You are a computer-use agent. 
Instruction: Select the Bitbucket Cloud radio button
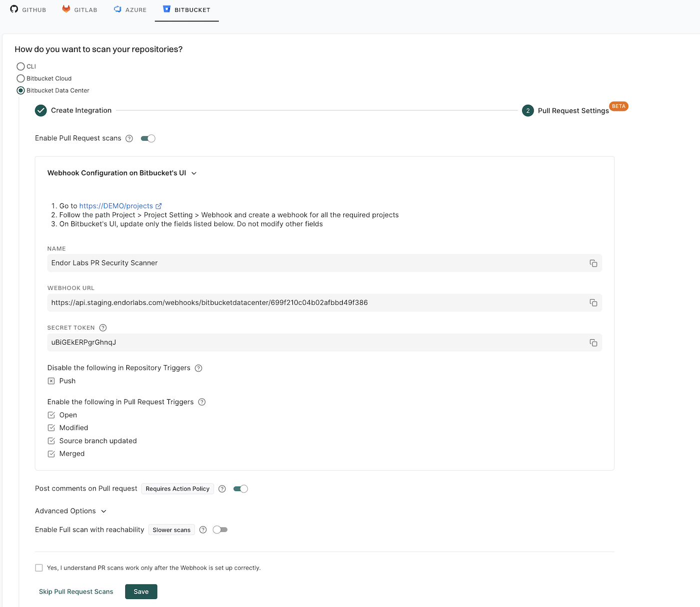20,78
